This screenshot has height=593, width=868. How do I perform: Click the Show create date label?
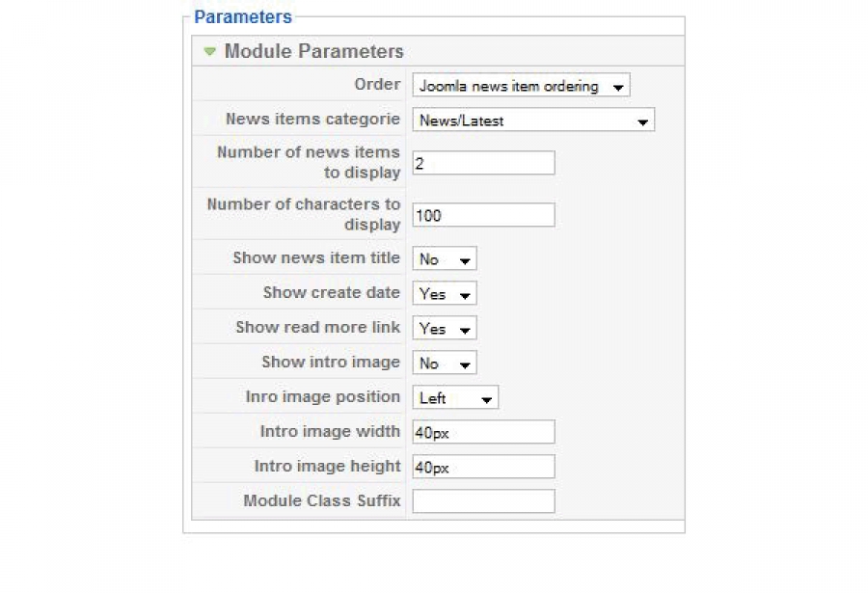pos(331,292)
